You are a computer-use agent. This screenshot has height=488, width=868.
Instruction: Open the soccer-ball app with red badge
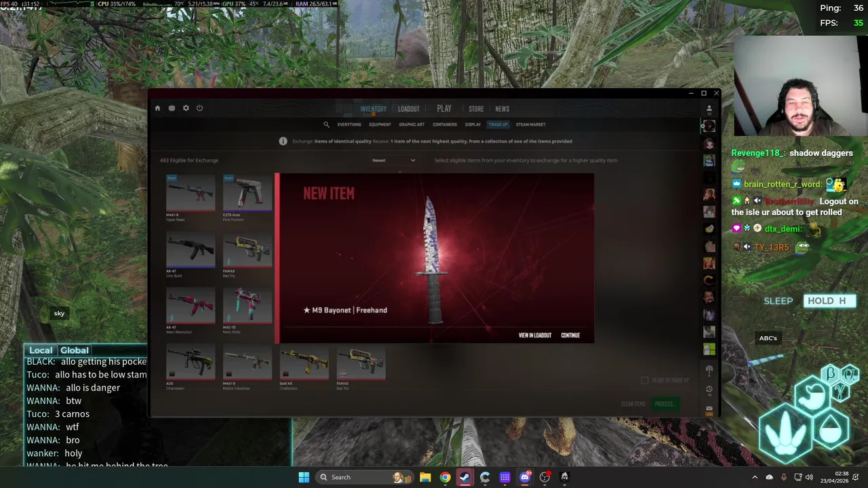click(545, 477)
